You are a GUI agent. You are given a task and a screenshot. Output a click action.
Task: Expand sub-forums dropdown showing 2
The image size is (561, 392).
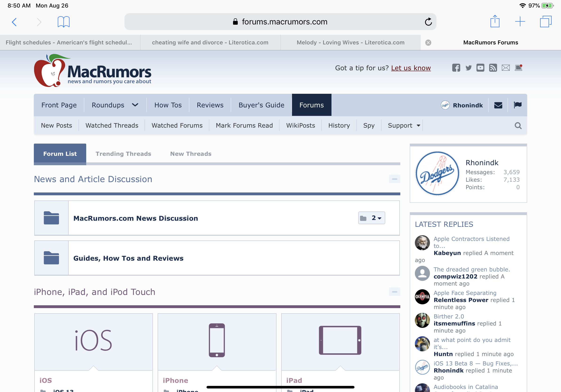pyautogui.click(x=372, y=218)
